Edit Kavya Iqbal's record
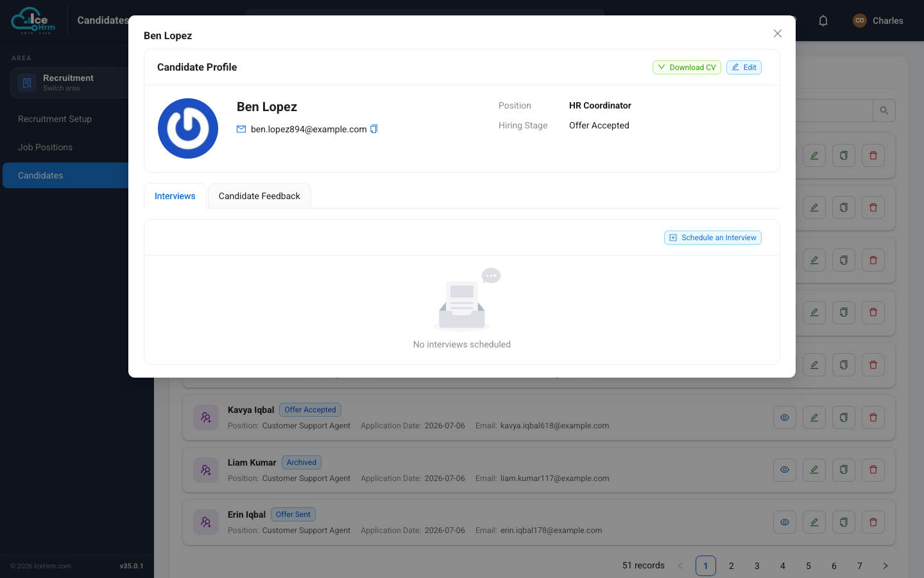 814,417
